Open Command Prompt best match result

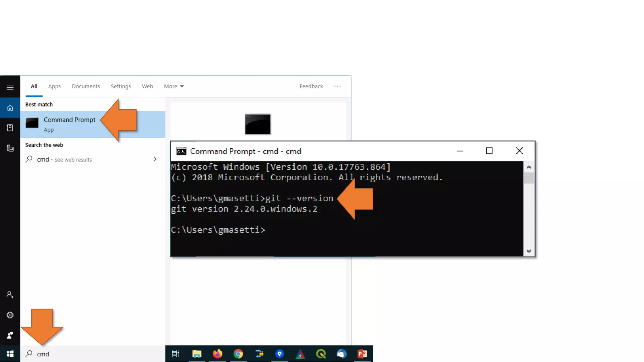point(69,124)
